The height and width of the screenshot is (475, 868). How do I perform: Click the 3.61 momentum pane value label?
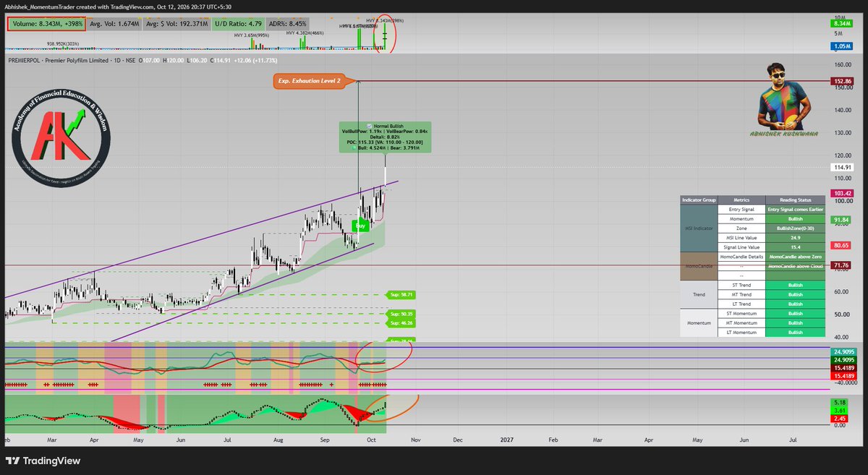click(x=839, y=410)
